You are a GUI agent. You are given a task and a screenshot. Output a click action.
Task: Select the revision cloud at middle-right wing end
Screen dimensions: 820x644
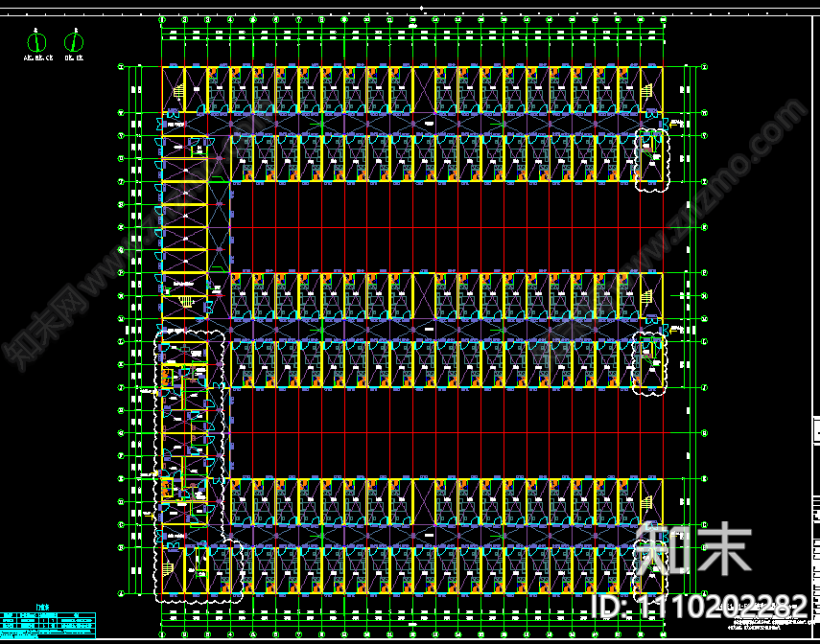point(651,362)
